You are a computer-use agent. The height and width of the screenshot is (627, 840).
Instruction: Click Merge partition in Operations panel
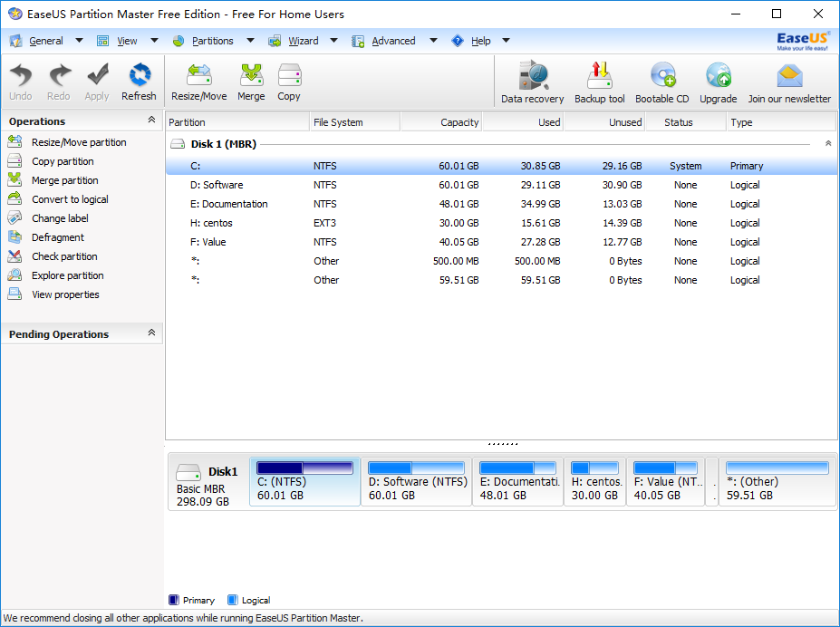65,180
